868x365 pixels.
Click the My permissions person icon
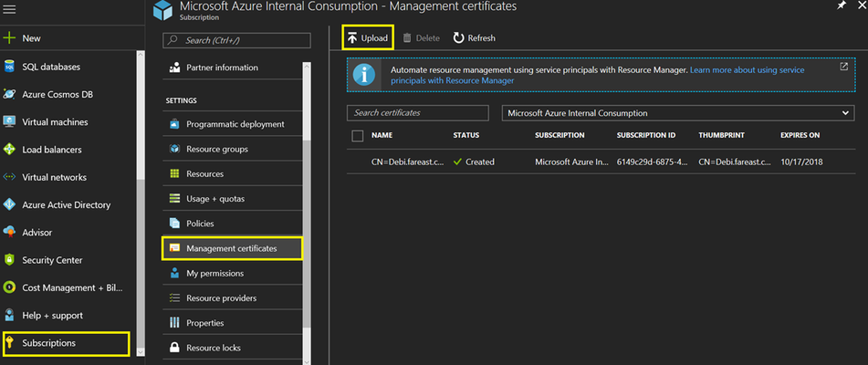pyautogui.click(x=174, y=273)
